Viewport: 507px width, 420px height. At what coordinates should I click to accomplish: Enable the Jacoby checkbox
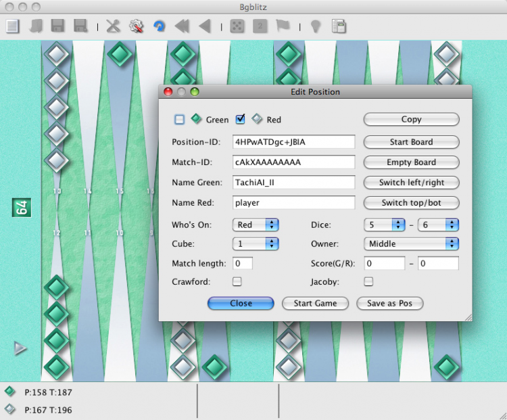[x=368, y=281]
